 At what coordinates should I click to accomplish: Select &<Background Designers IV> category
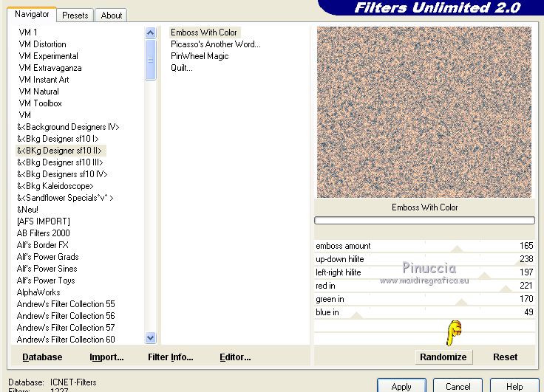[68, 127]
